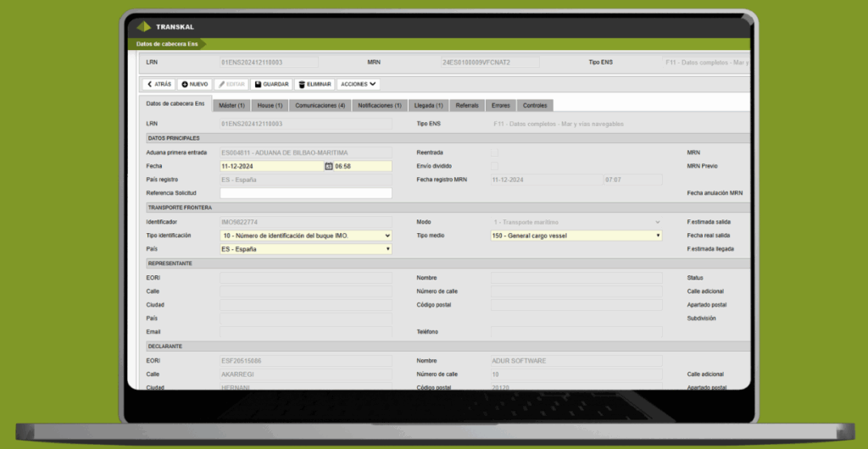Open the calendar picker for Fecha
Viewport: 868px width, 449px height.
pyautogui.click(x=329, y=166)
